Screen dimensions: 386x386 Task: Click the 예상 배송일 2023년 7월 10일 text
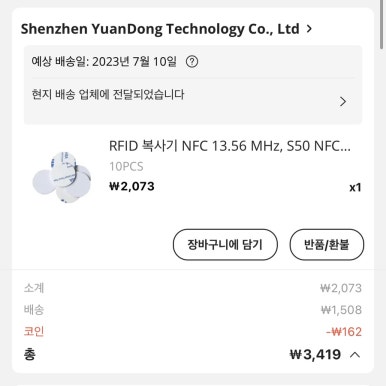tap(104, 62)
